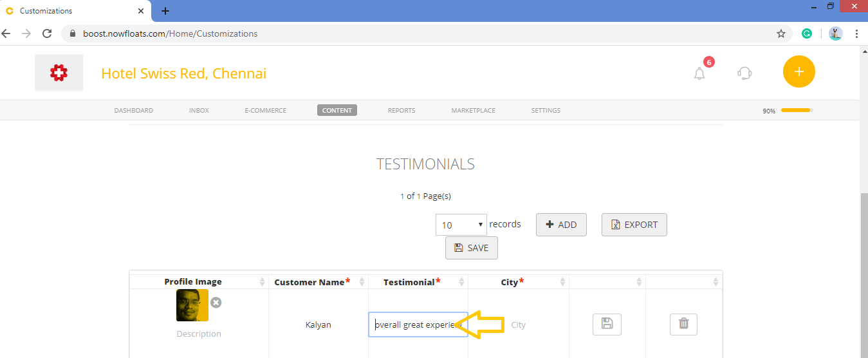Go forward in browser history
The width and height of the screenshot is (868, 358).
pos(26,33)
